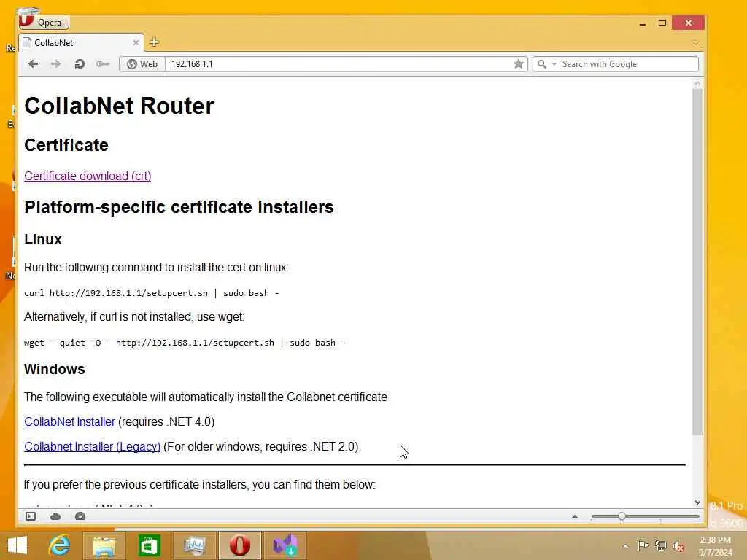Select the Opera taskbar button
Viewport: 747px width, 560px height.
pyautogui.click(x=239, y=545)
